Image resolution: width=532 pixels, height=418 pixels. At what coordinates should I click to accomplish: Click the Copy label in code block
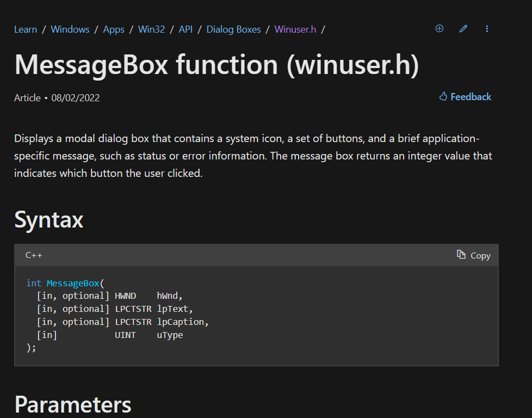tap(480, 256)
